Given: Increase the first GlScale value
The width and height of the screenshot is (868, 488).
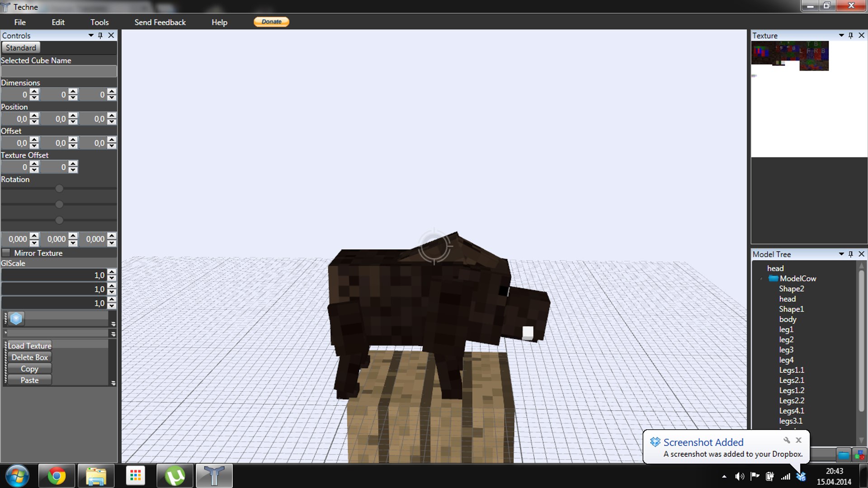Looking at the screenshot, I should pos(112,272).
